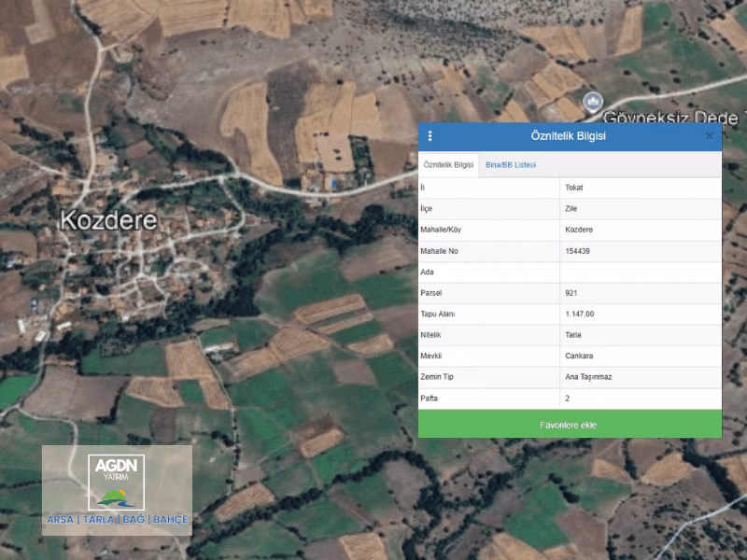Image resolution: width=747 pixels, height=560 pixels.
Task: Select the Tokat value in İl row
Action: click(x=574, y=188)
